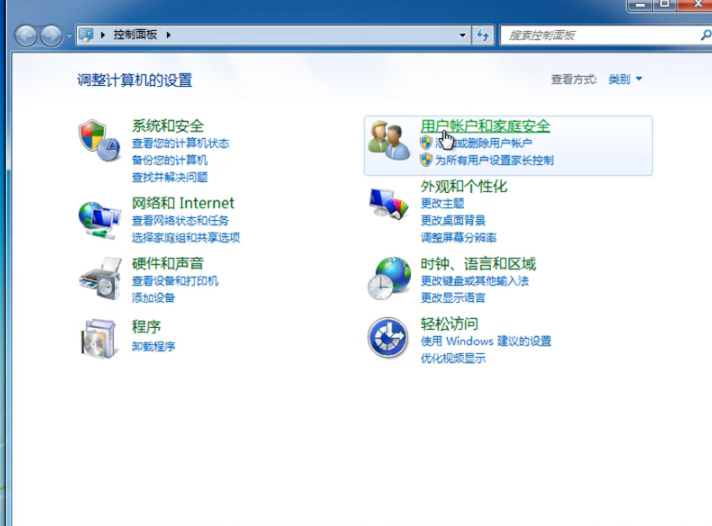This screenshot has height=526, width=712.
Task: Open 更改键盘或其他输入法 link
Action: [475, 281]
